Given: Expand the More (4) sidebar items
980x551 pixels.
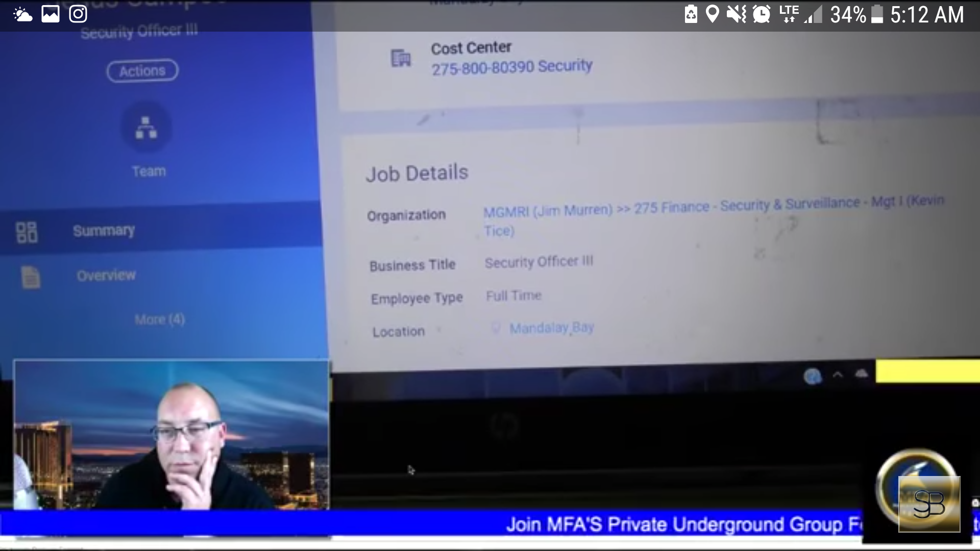Looking at the screenshot, I should tap(159, 319).
